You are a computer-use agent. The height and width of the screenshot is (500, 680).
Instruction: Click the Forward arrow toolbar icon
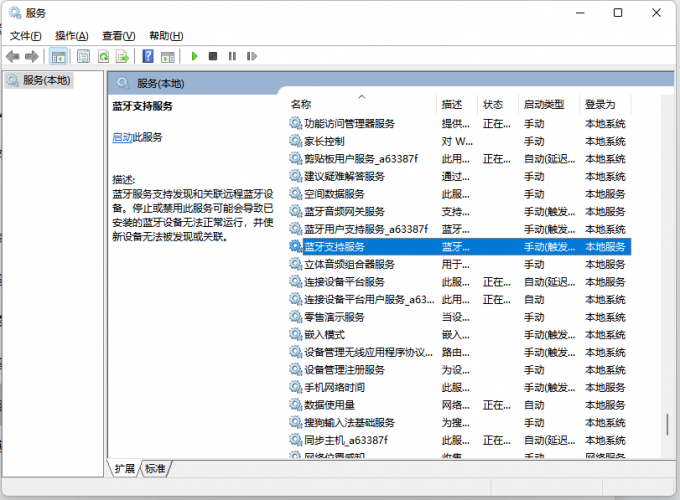(x=32, y=56)
